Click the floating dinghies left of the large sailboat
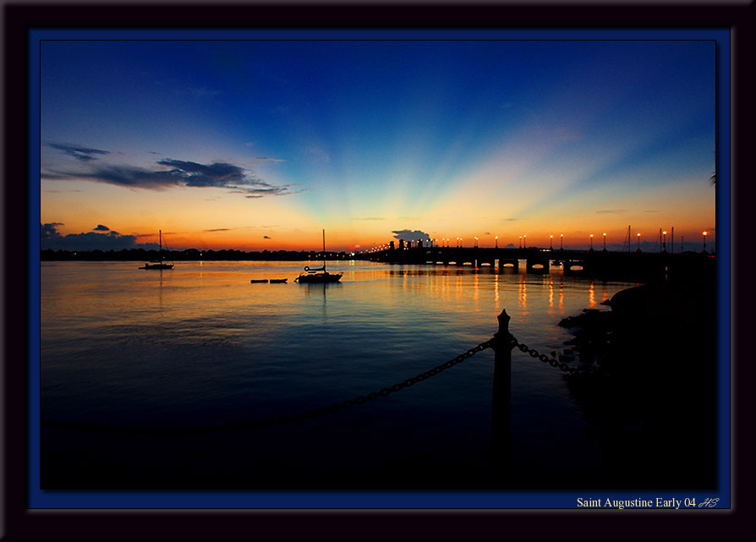756x542 pixels. click(268, 281)
